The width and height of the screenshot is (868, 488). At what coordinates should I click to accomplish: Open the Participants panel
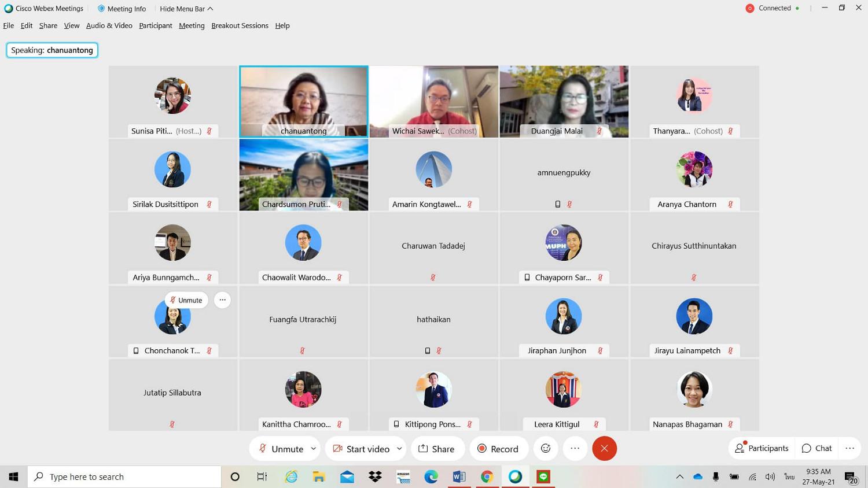coord(762,449)
